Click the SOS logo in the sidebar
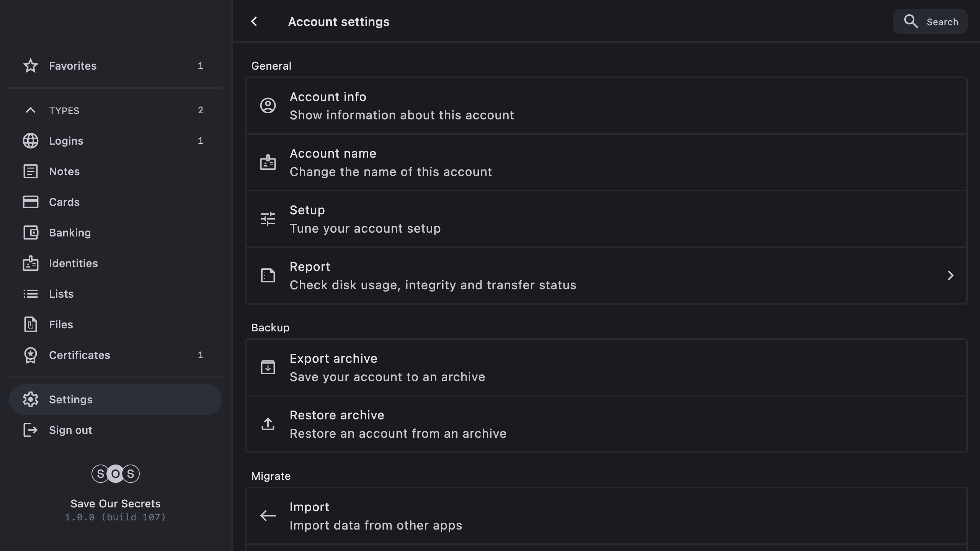The height and width of the screenshot is (551, 980). point(115,474)
